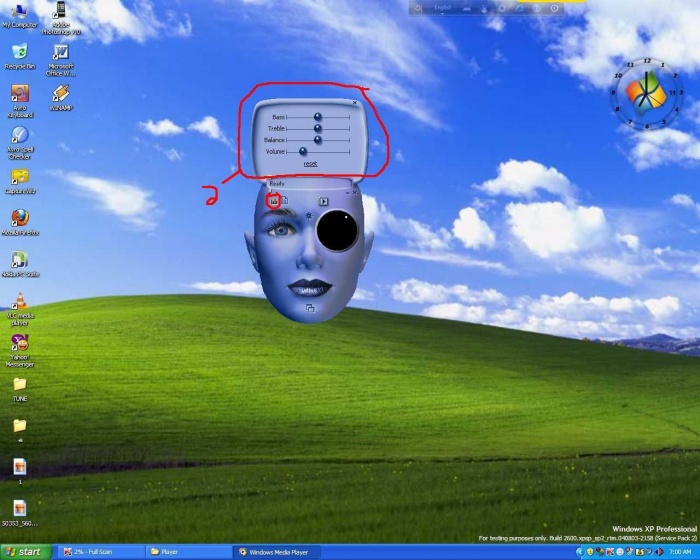The image size is (700, 560).
Task: Click the Ready status text
Action: [277, 184]
